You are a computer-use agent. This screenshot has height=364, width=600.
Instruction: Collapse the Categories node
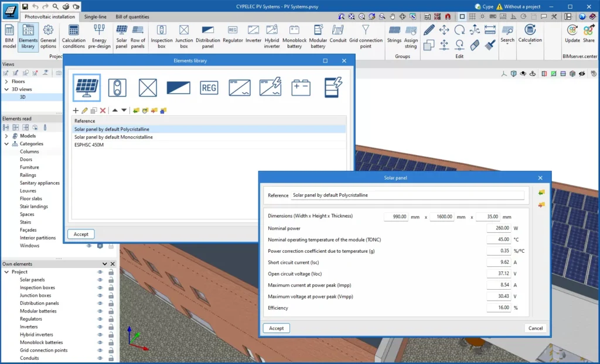[x=6, y=144]
